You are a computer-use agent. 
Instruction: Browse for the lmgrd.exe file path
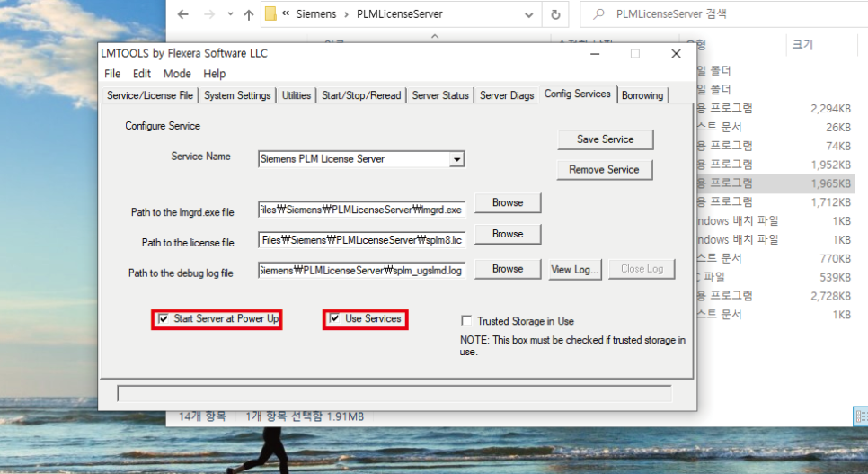[x=508, y=203]
